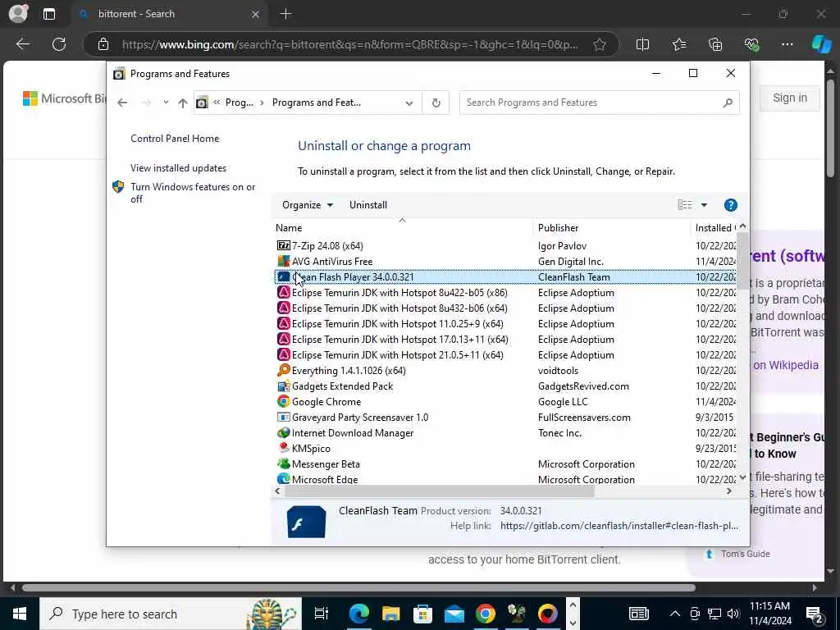Open Turn Windows features on or off
Viewport: 840px width, 630px height.
point(193,193)
